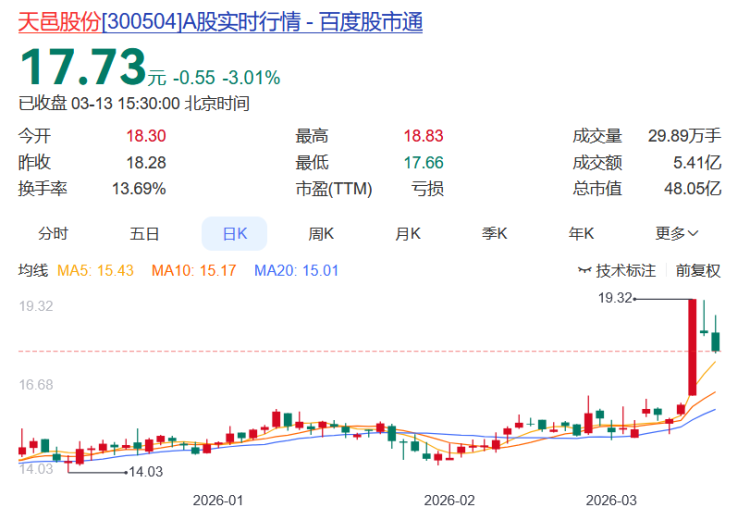This screenshot has height=520, width=750.
Task: Click the -3.01% change value
Action: pyautogui.click(x=251, y=77)
